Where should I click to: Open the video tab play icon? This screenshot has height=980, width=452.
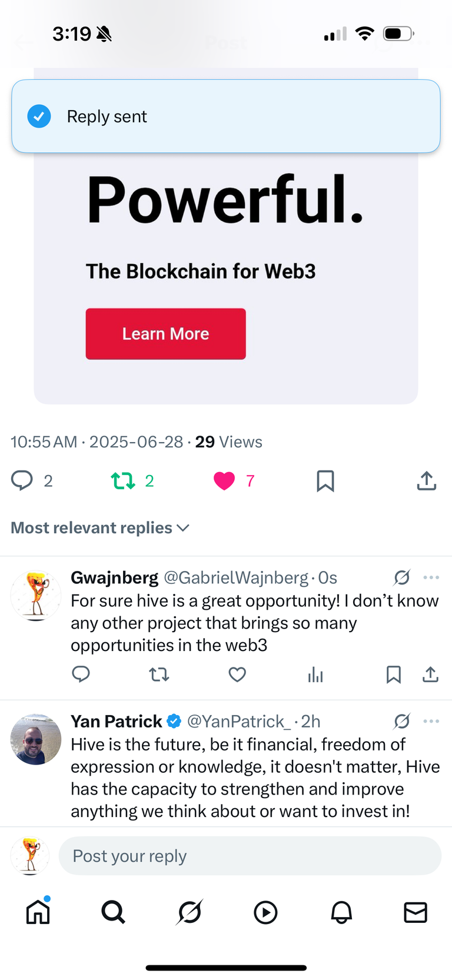click(x=265, y=912)
